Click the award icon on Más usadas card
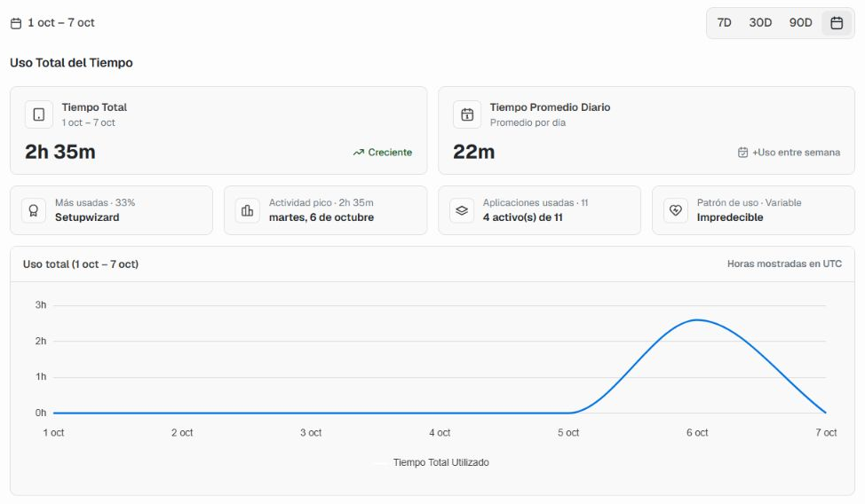Viewport: 865px width, 504px height. click(34, 210)
